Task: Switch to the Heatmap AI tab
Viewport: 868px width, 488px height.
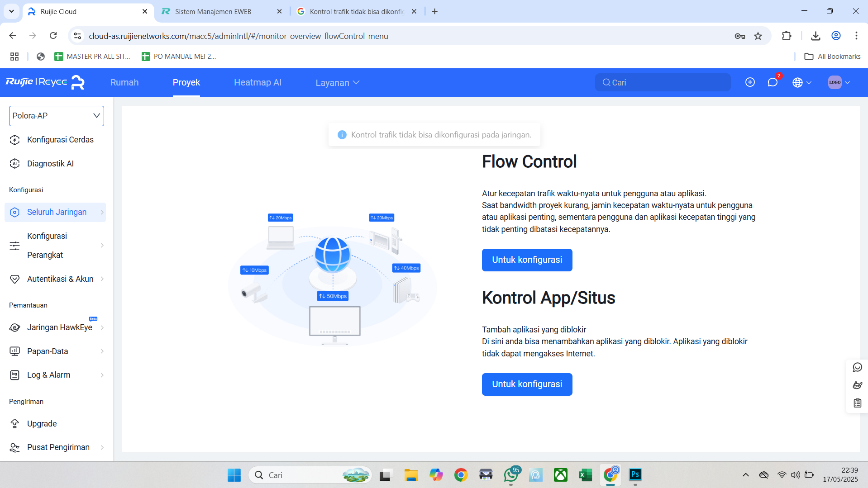Action: [x=258, y=83]
